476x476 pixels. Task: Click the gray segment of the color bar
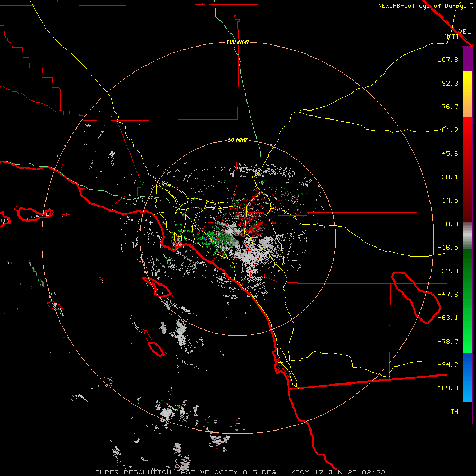coord(467,235)
